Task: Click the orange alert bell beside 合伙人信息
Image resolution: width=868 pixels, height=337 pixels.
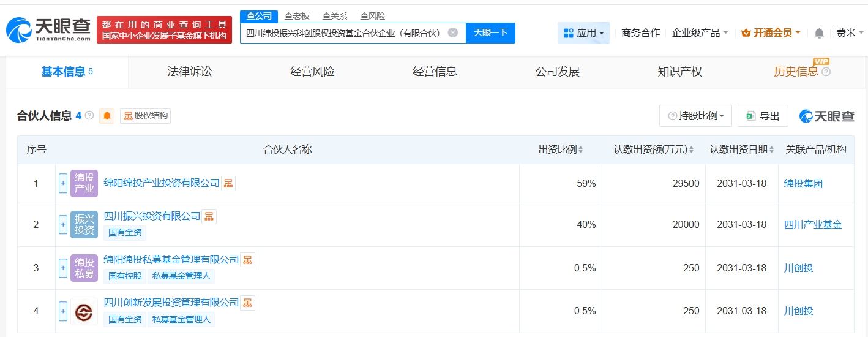Action: pos(108,116)
